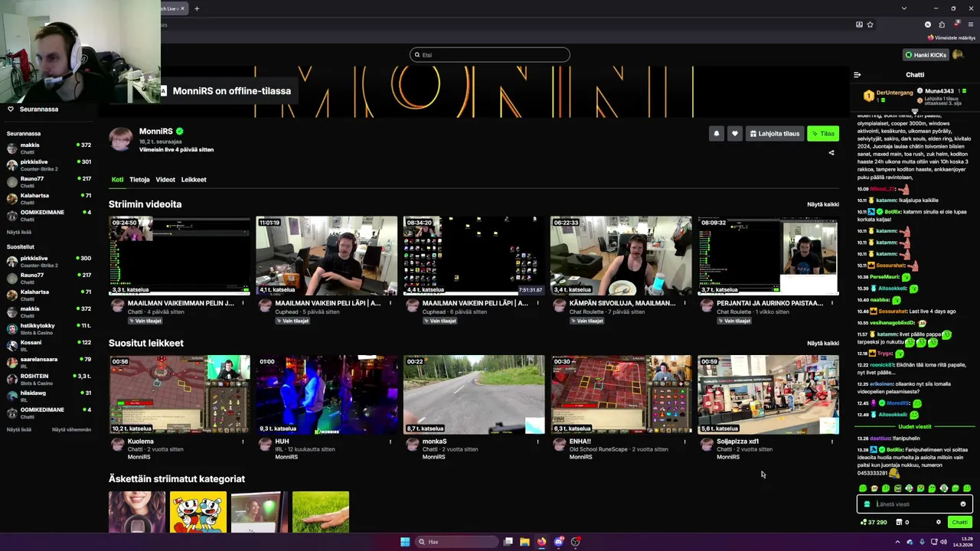Click Näytä kaikki for Suositut leikkeet
980x551 pixels.
(x=823, y=344)
